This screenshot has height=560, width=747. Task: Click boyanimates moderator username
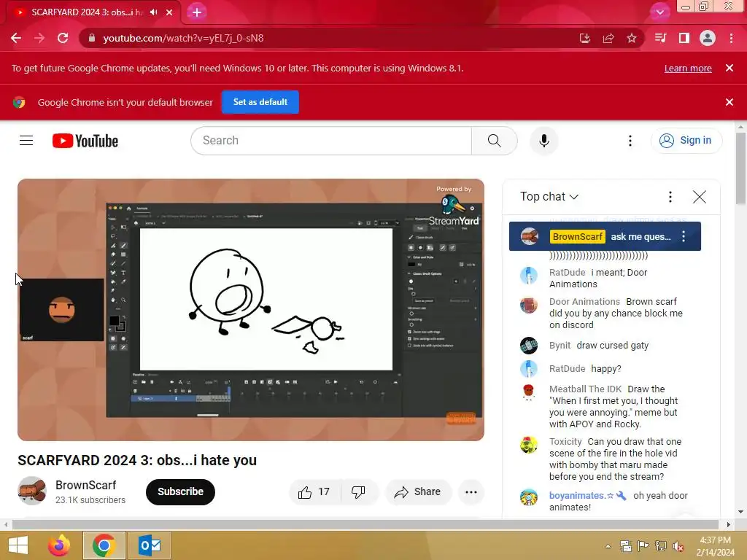click(581, 495)
